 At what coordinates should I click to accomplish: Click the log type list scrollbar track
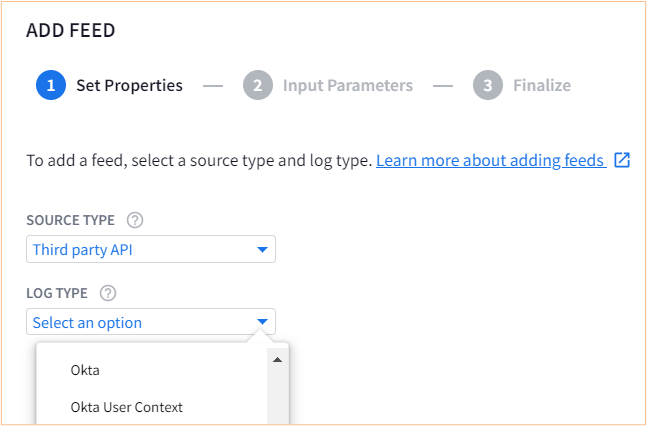coord(278,396)
